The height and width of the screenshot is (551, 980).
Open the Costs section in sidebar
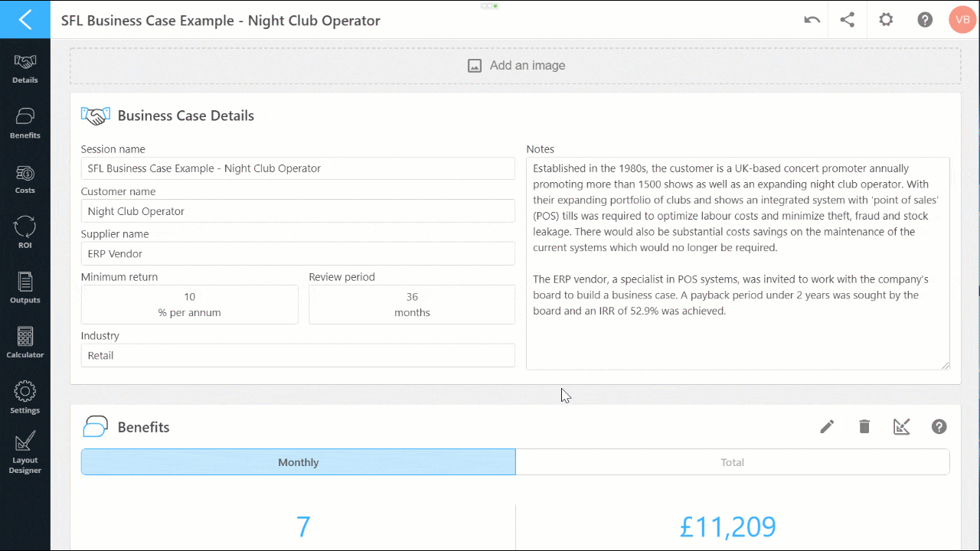[25, 179]
